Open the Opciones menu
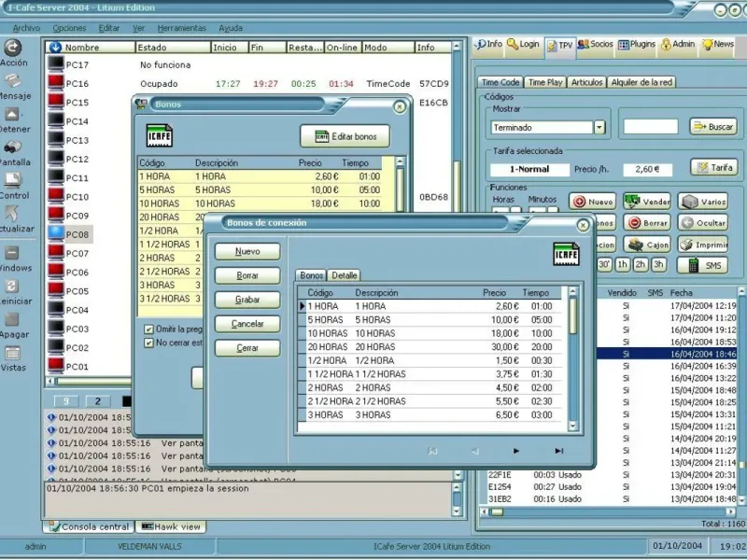Viewport: 747px width, 560px height. click(69, 28)
